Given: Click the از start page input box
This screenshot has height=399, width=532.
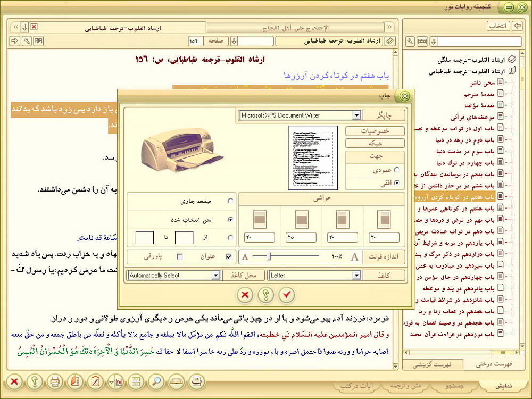Looking at the screenshot, I should pyautogui.click(x=184, y=237).
